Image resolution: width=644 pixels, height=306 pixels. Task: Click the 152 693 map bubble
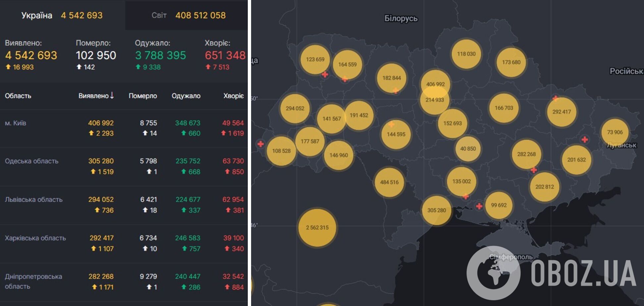(x=453, y=123)
